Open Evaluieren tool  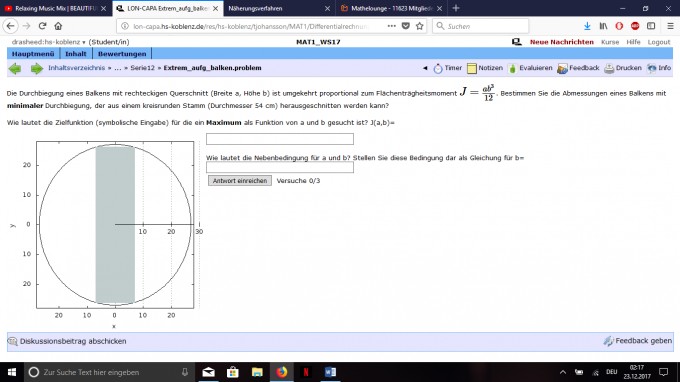(x=530, y=68)
